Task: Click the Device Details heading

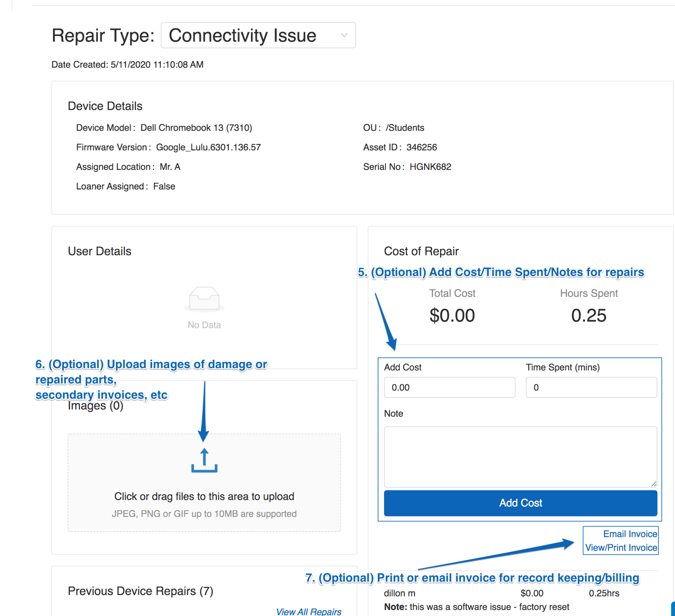Action: [x=105, y=106]
